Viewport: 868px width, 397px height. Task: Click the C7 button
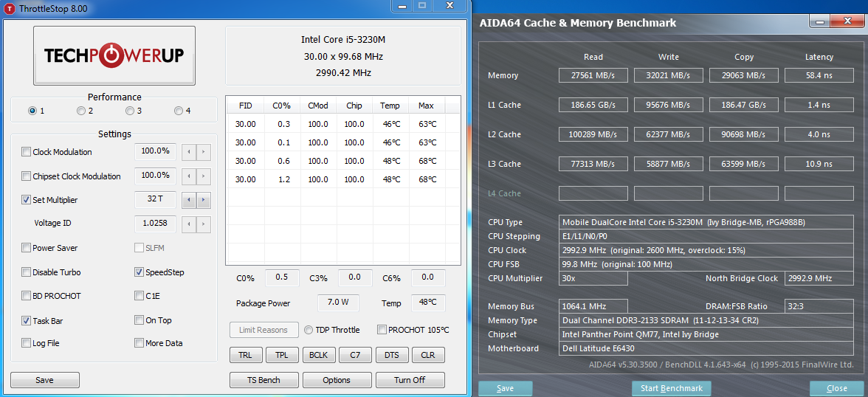click(x=355, y=355)
